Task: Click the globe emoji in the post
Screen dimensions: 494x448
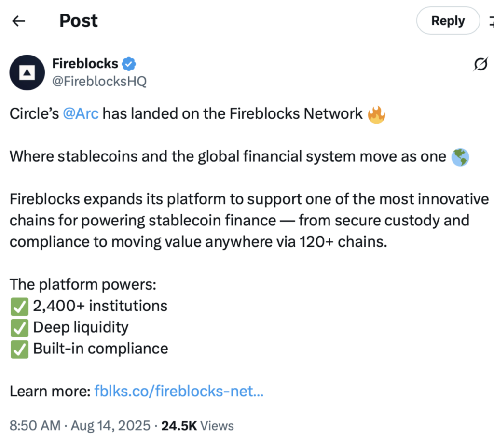Action: click(x=460, y=157)
